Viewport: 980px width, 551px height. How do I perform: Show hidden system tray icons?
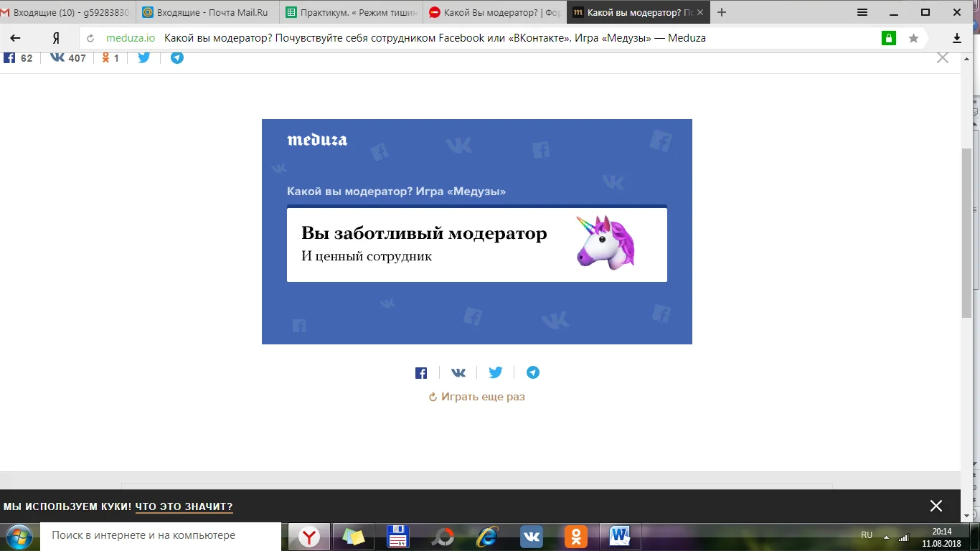click(x=886, y=537)
